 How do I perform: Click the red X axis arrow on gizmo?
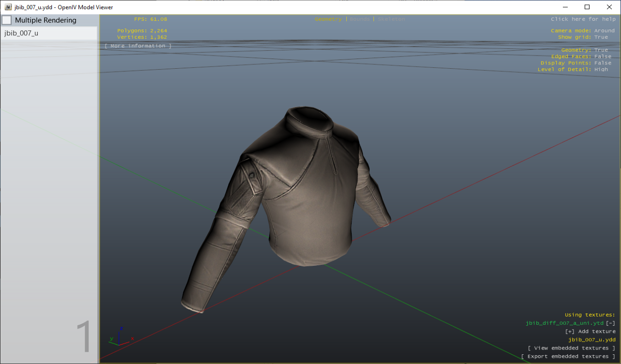pos(130,339)
